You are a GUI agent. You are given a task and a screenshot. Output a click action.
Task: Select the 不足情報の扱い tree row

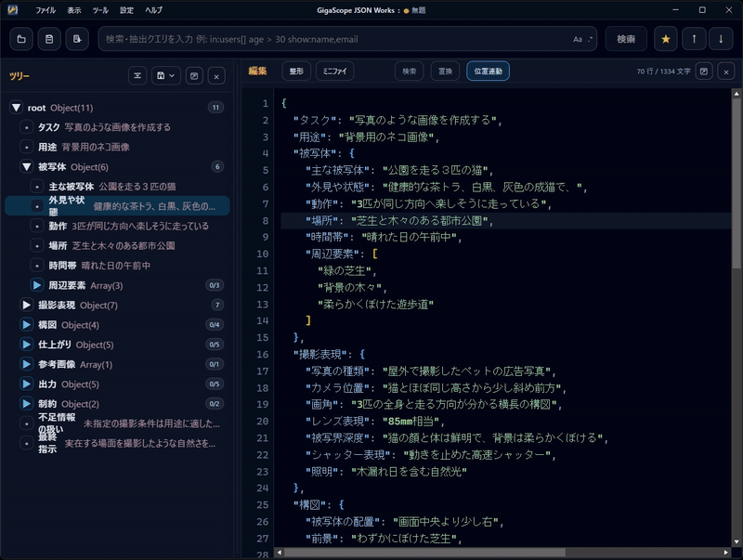pyautogui.click(x=118, y=423)
